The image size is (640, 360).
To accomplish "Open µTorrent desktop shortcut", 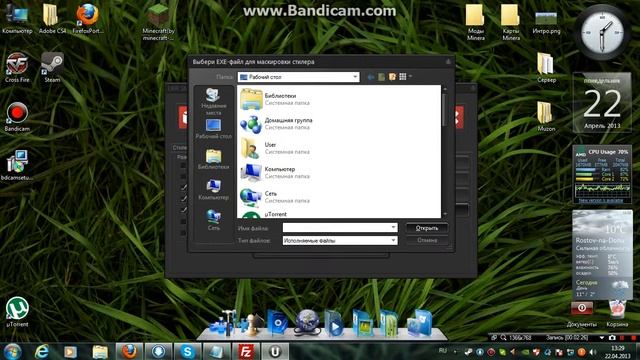I will point(17,312).
